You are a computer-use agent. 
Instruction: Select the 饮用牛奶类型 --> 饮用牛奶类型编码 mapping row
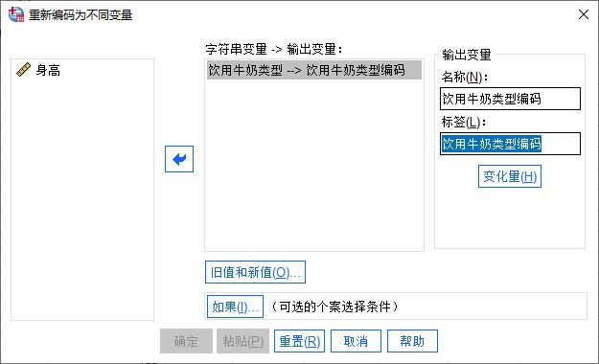314,70
